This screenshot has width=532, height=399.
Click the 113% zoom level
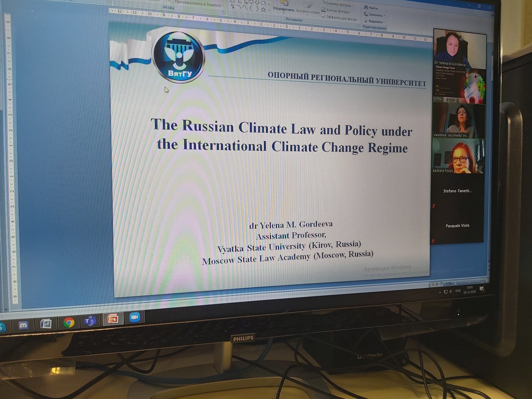[x=448, y=283]
